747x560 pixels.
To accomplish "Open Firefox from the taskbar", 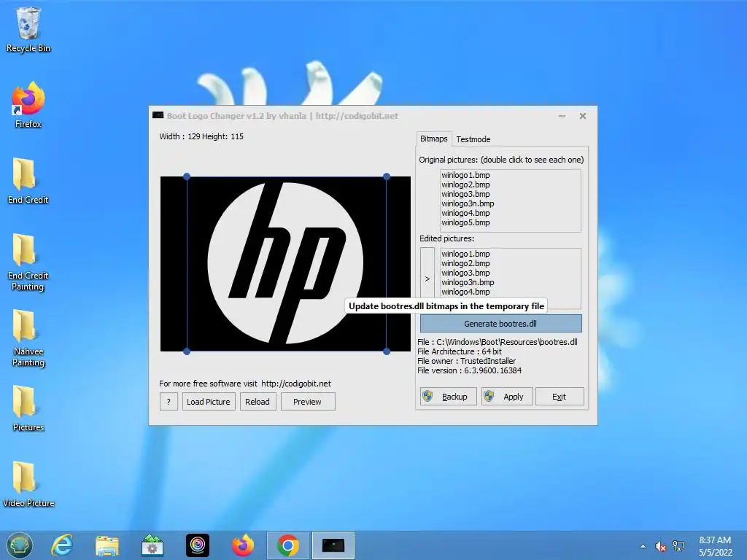I will pyautogui.click(x=242, y=545).
